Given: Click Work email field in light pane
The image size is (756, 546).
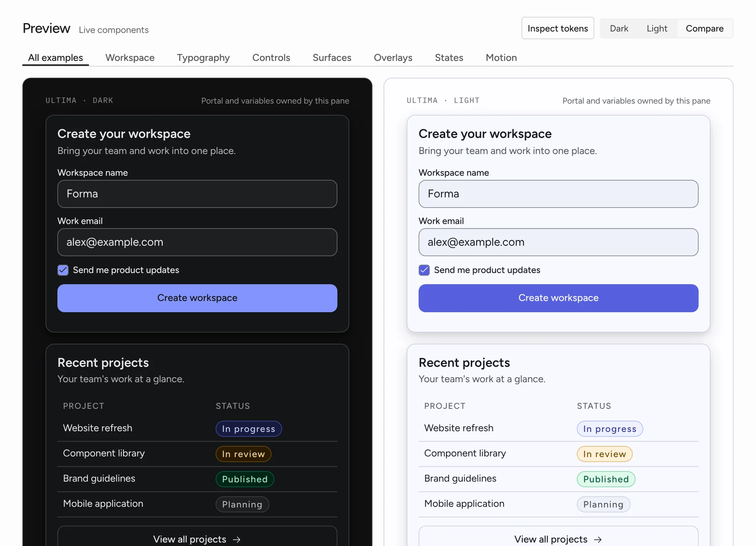Looking at the screenshot, I should click(x=558, y=242).
